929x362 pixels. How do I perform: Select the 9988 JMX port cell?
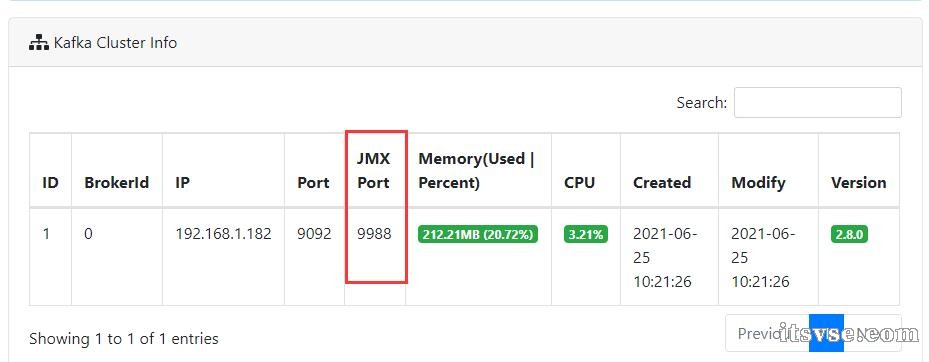[x=374, y=234]
